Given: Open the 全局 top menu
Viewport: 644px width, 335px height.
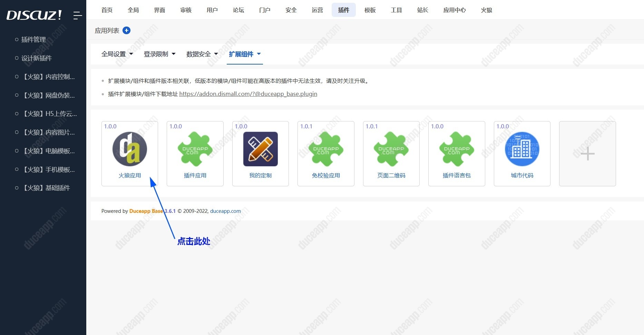Looking at the screenshot, I should pyautogui.click(x=133, y=10).
